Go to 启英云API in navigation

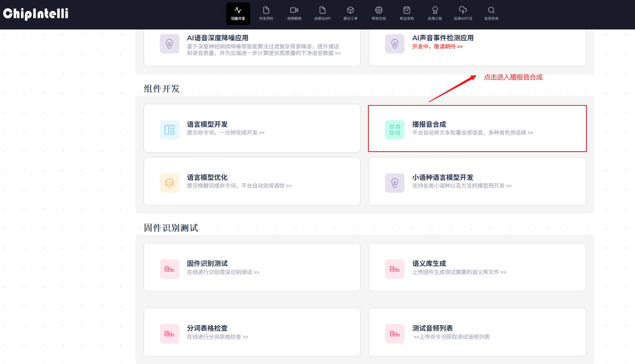[322, 14]
